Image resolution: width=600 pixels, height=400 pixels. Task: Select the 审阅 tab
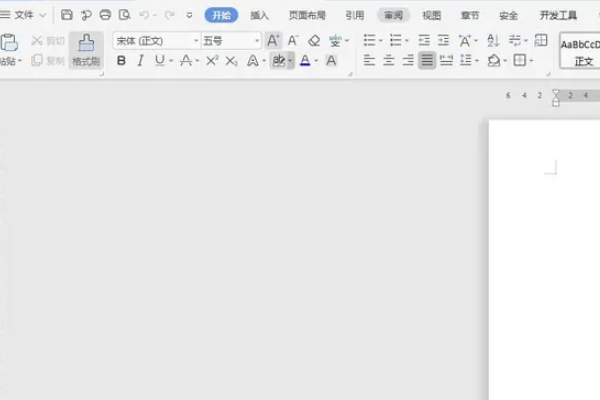(x=393, y=15)
